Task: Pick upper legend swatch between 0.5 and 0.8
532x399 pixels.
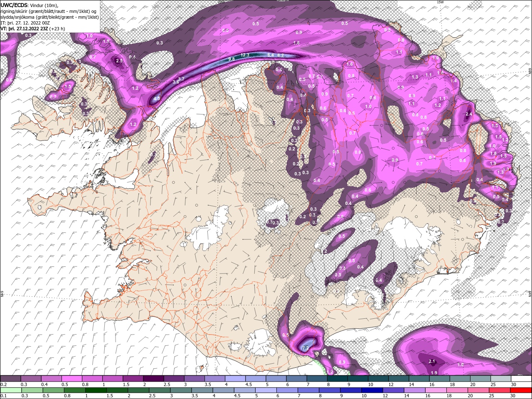Action: coord(71,379)
